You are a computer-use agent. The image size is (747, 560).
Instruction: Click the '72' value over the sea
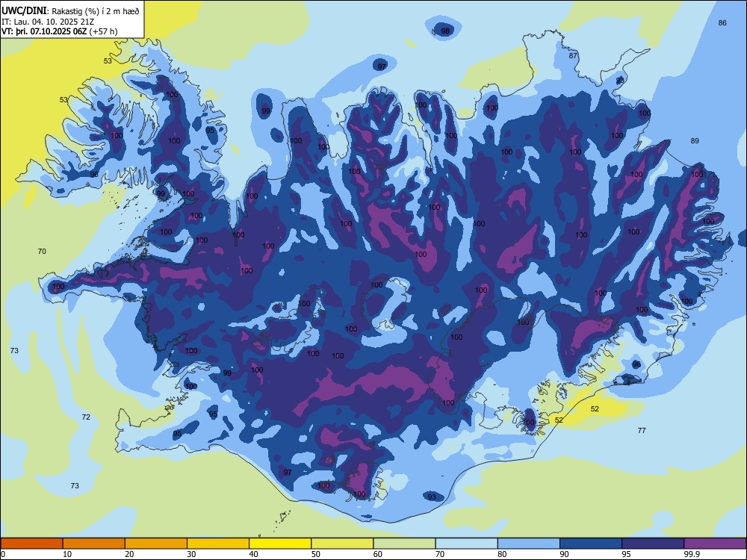[x=86, y=417]
